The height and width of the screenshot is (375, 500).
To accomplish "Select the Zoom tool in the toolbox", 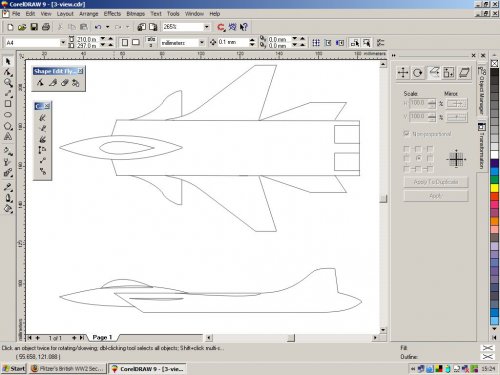I will (x=8, y=83).
